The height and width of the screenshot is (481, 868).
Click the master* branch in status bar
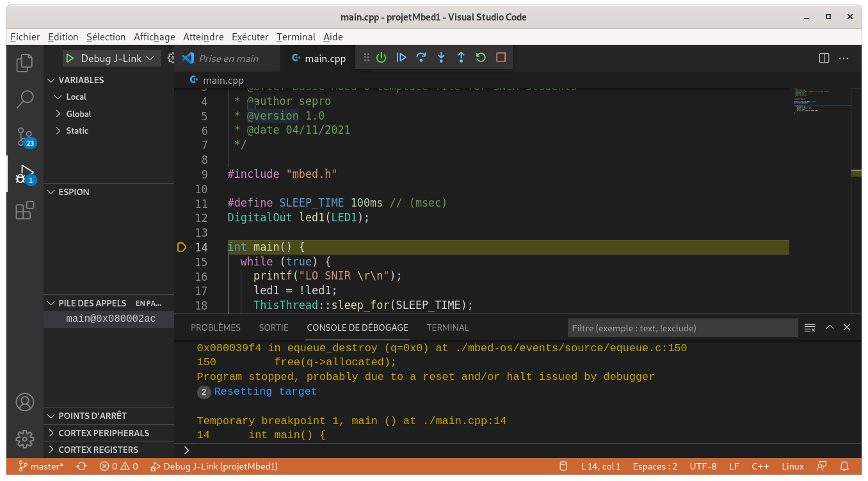[41, 466]
